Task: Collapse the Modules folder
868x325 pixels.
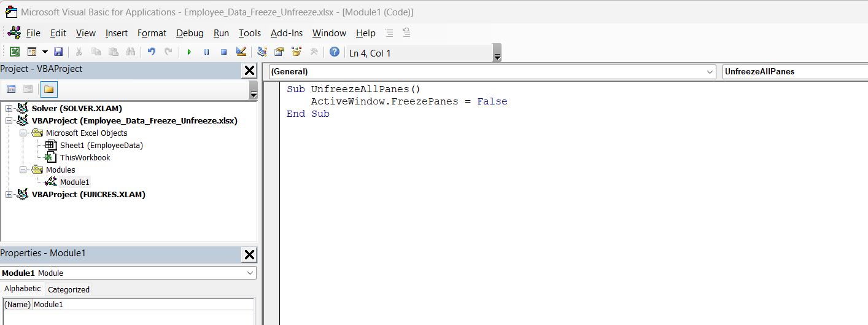Action: 23,170
